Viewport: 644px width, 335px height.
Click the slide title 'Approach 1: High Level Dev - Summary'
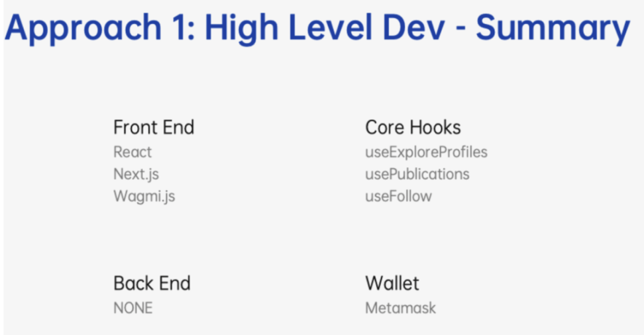[x=317, y=28]
